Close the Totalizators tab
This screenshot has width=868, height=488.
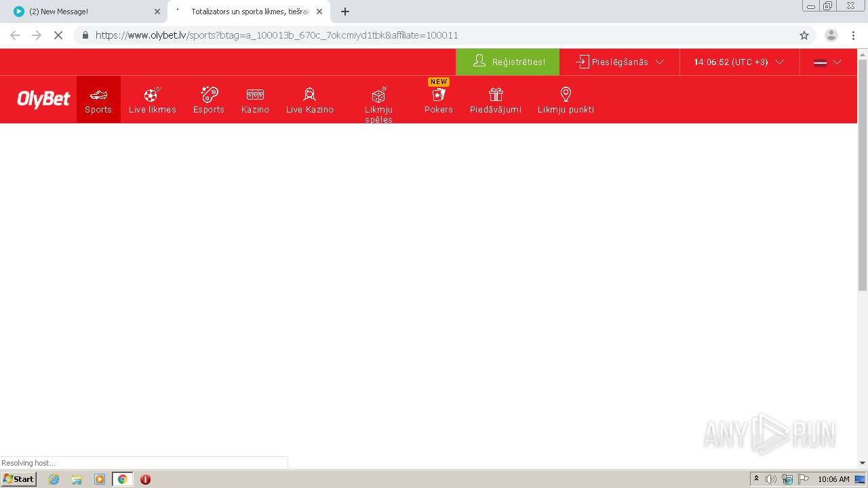(319, 12)
